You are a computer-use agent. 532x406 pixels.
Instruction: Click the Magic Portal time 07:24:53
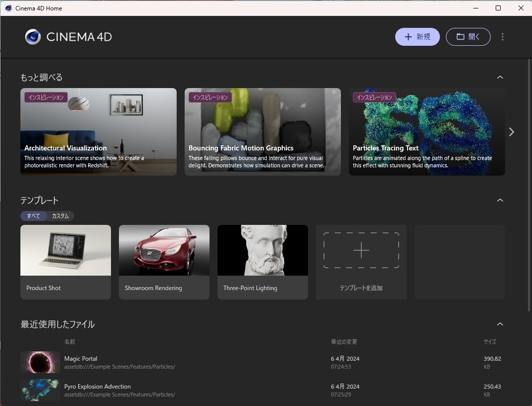tap(341, 367)
